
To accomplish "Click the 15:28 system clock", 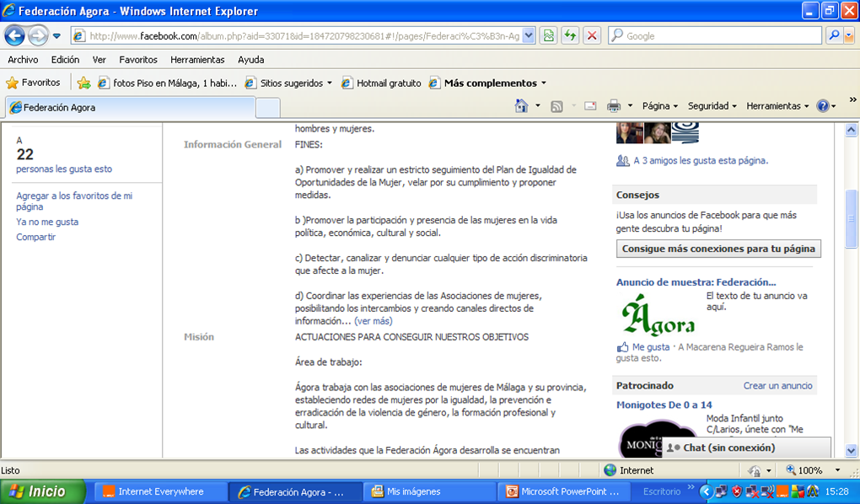I will click(x=836, y=491).
